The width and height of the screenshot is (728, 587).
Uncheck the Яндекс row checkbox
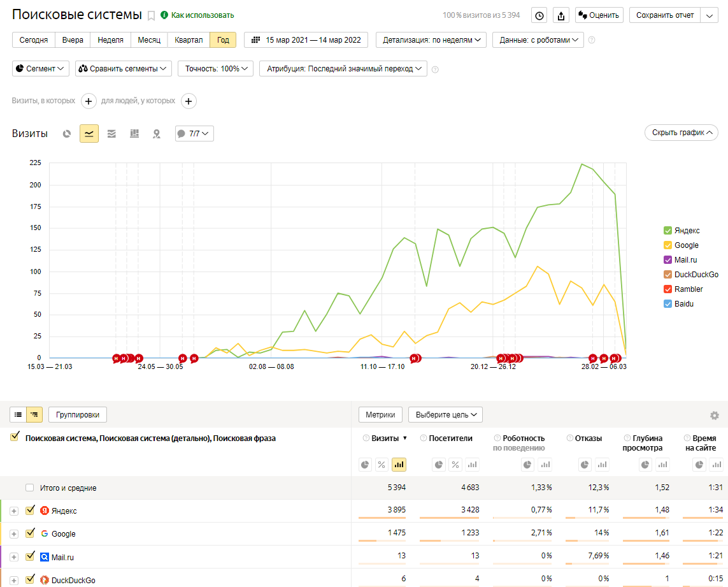tap(30, 511)
